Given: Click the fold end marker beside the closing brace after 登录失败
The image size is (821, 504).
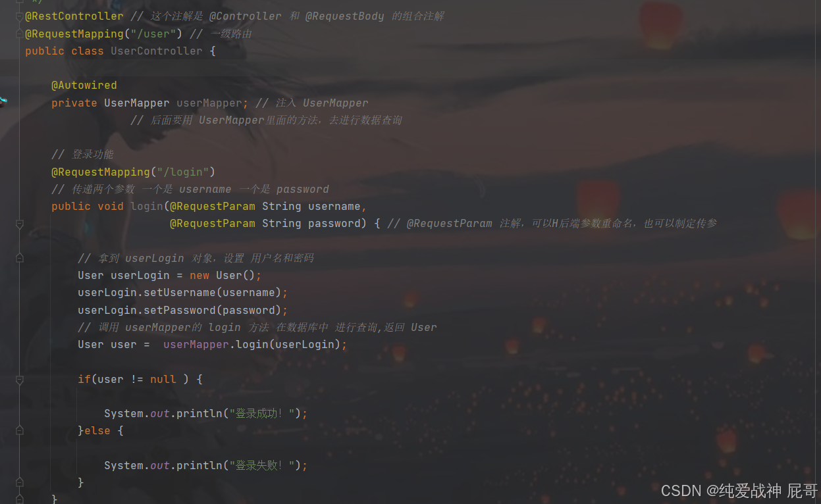Looking at the screenshot, I should (x=19, y=482).
